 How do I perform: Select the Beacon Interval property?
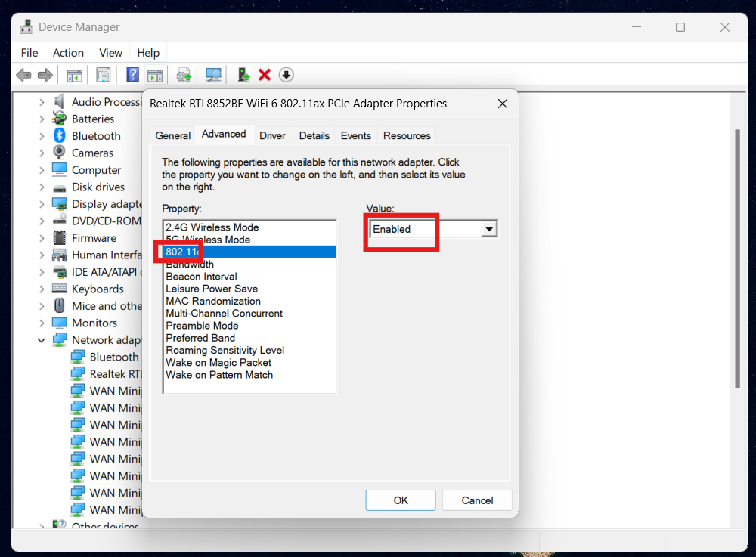point(249,277)
